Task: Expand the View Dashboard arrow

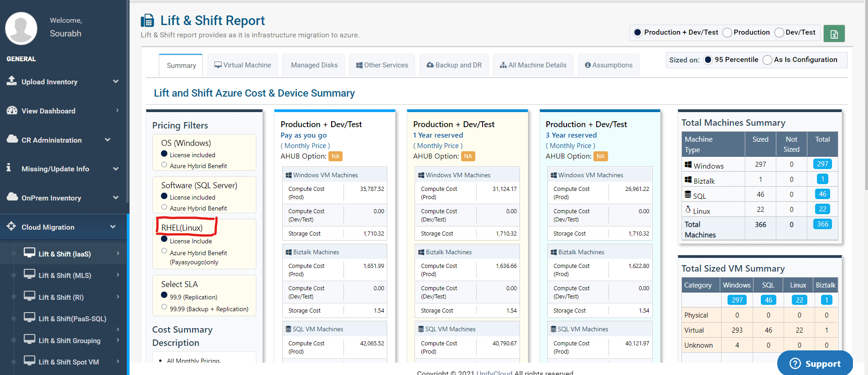Action: [x=117, y=110]
